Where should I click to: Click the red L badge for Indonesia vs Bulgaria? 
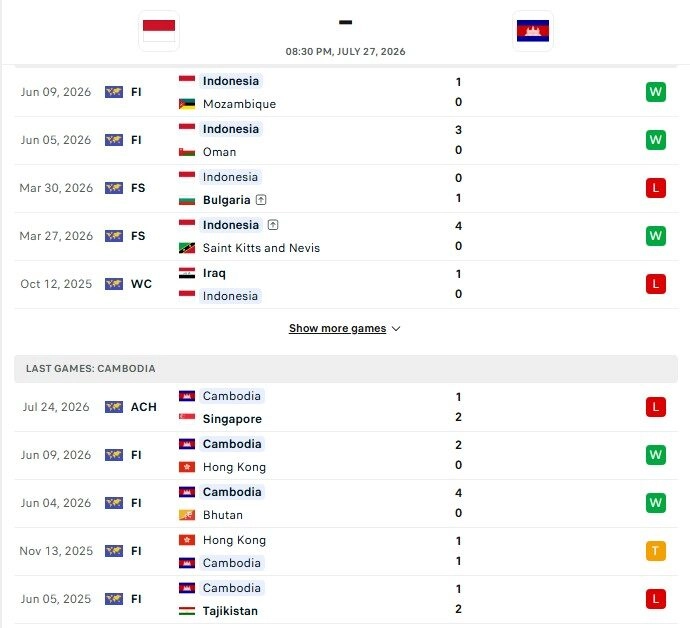click(x=655, y=188)
